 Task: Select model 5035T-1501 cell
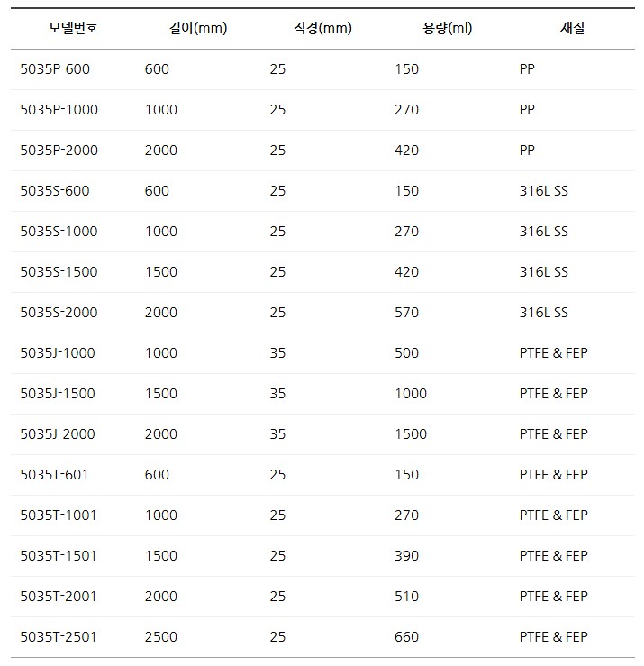click(58, 556)
